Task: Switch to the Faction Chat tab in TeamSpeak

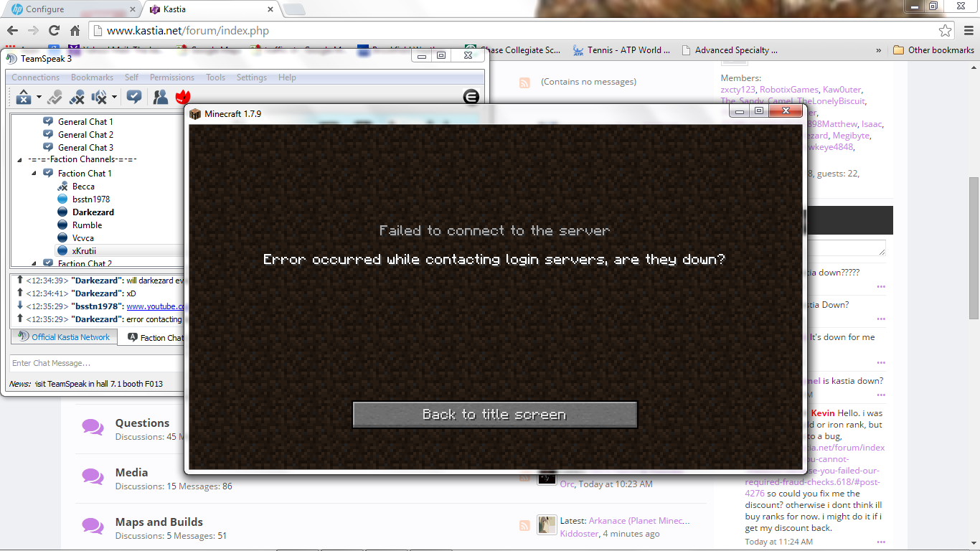Action: (156, 337)
